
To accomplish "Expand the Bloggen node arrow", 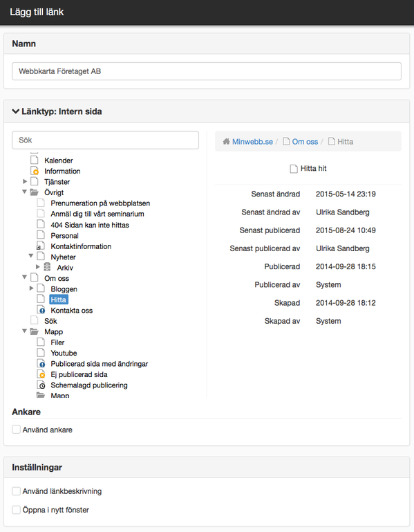I will pos(31,288).
